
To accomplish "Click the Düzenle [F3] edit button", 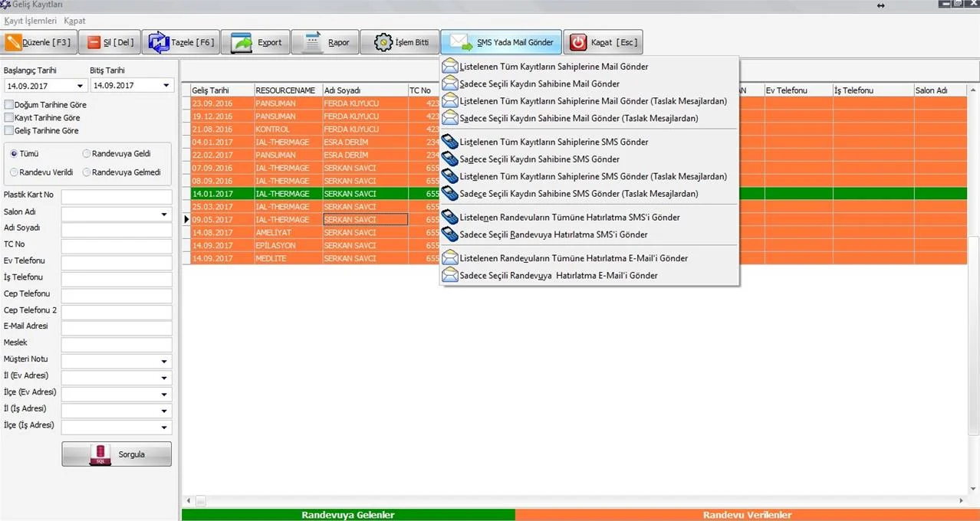I will (x=39, y=42).
